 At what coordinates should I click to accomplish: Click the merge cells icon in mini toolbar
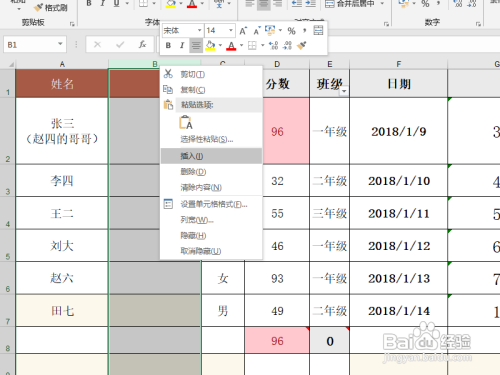click(318, 30)
